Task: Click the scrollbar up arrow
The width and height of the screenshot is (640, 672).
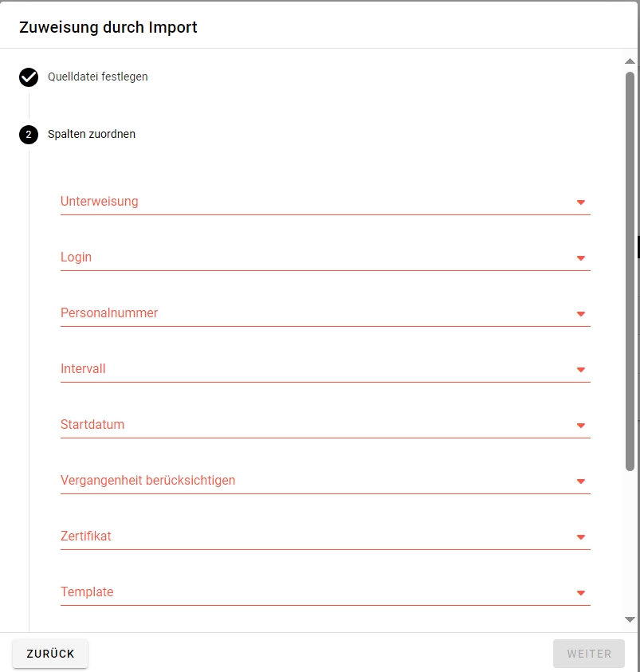Action: [630, 61]
